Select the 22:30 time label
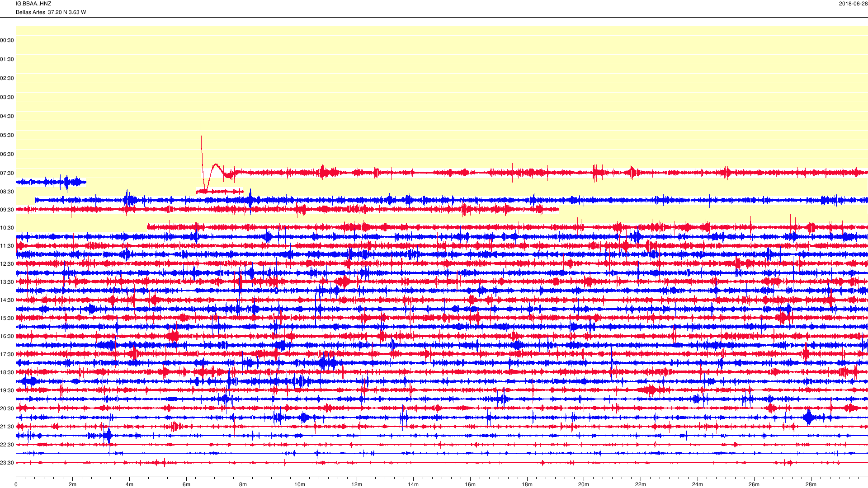Screen dimensions: 868x488 7,445
